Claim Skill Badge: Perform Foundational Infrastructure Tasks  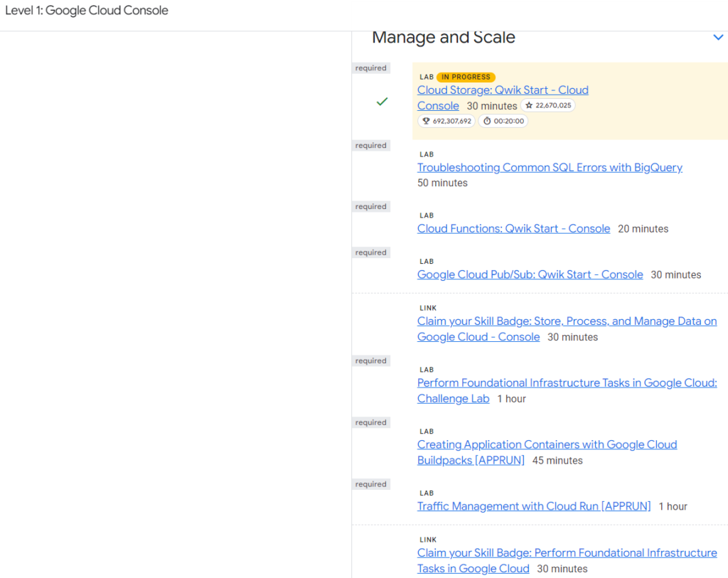coord(567,561)
